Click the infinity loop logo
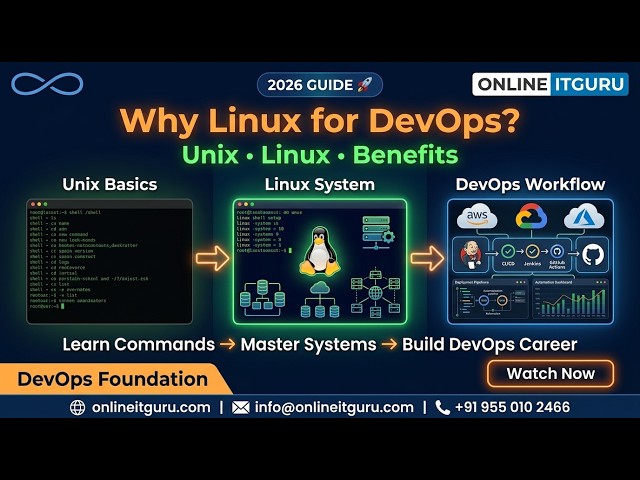640x480 pixels. tap(47, 84)
